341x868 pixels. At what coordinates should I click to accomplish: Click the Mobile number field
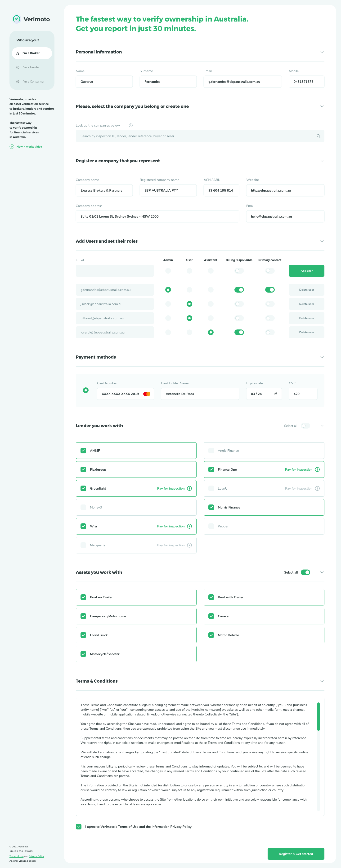307,82
